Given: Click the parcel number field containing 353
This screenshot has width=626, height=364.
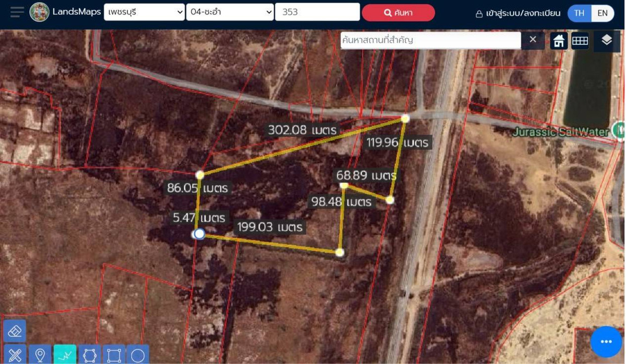Looking at the screenshot, I should [x=317, y=12].
